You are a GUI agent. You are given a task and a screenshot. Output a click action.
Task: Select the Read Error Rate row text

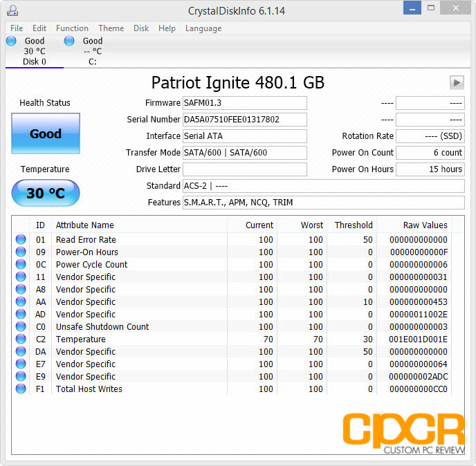click(x=86, y=240)
